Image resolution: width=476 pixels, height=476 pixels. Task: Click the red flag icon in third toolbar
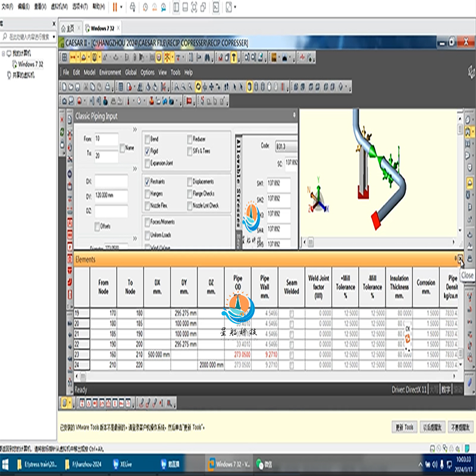(189, 101)
